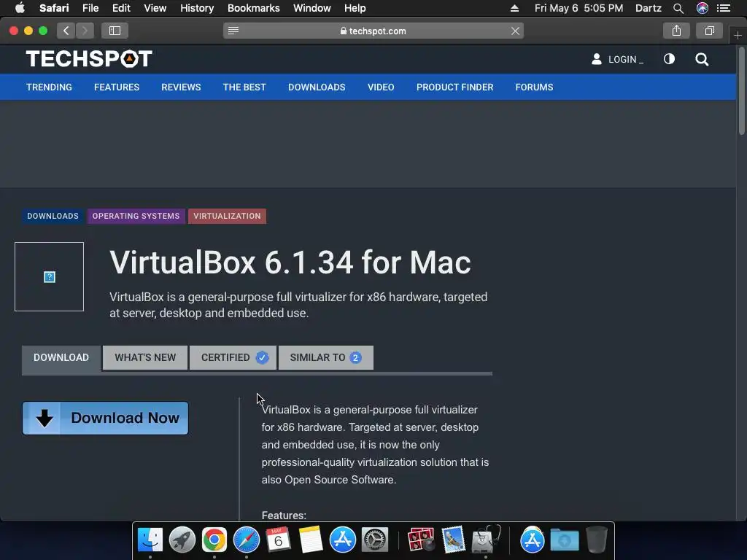
Task: Open the site search magnifier icon
Action: pyautogui.click(x=702, y=60)
